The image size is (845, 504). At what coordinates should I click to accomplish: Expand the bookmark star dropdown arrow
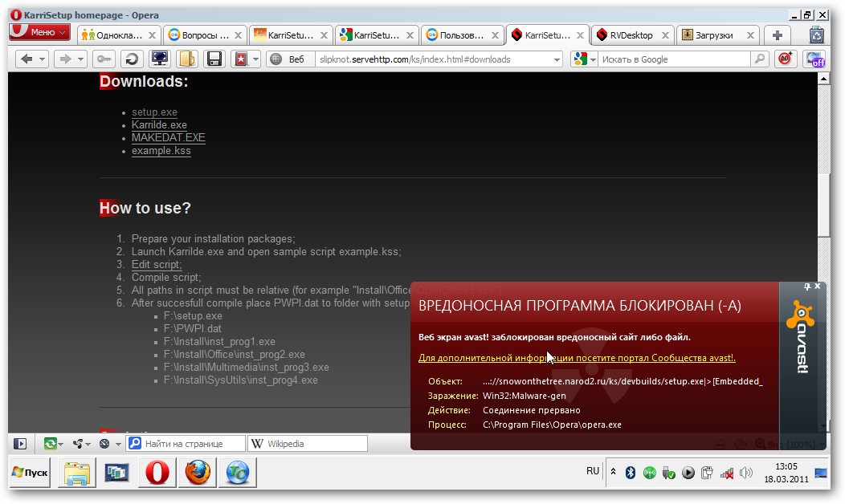pyautogui.click(x=256, y=59)
